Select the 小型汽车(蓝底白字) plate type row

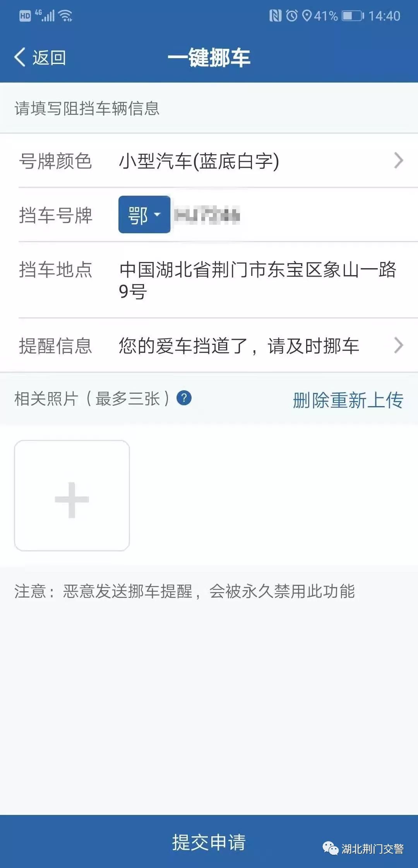(x=209, y=160)
